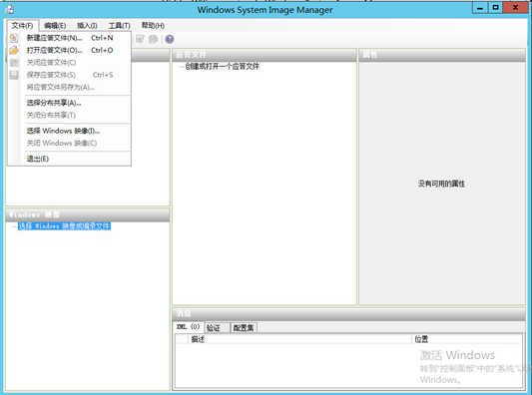The image size is (532, 395).
Task: Click the 描述 column header
Action: coord(299,339)
